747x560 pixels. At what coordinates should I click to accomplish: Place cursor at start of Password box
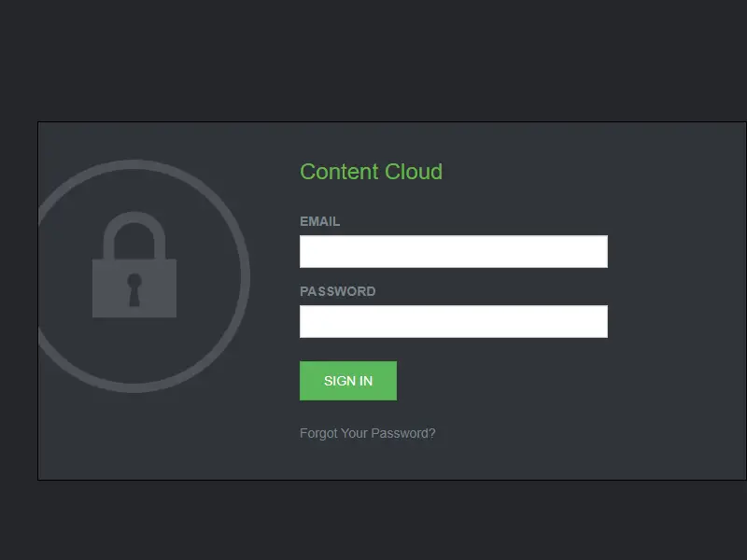click(x=305, y=321)
